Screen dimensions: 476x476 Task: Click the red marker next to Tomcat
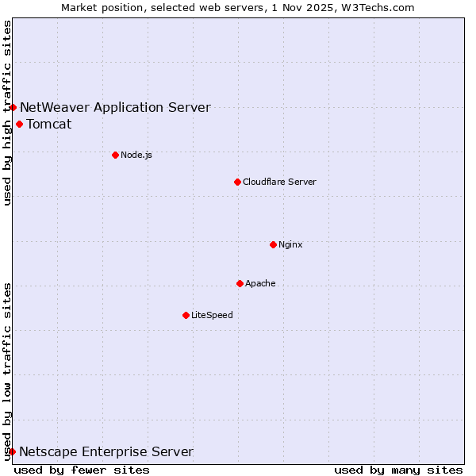(x=20, y=124)
